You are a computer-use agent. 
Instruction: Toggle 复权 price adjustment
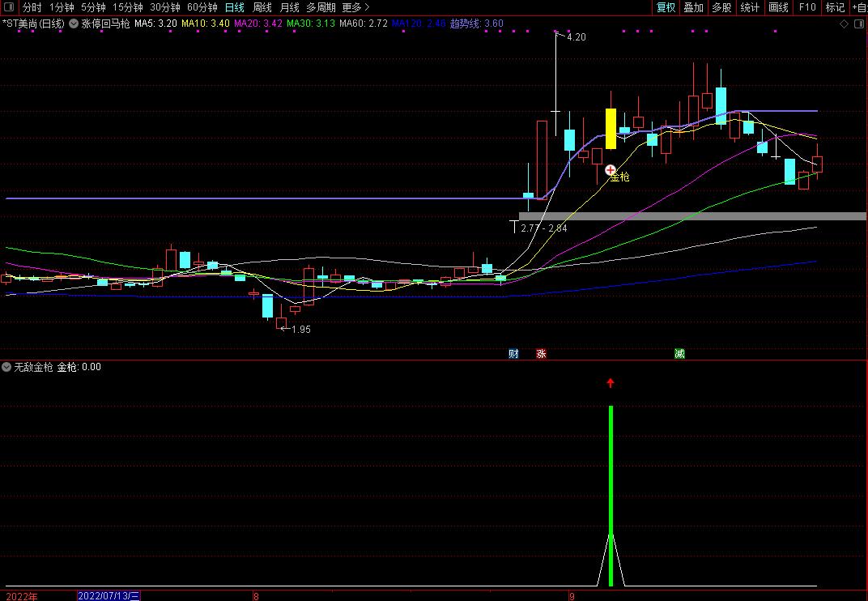[666, 7]
